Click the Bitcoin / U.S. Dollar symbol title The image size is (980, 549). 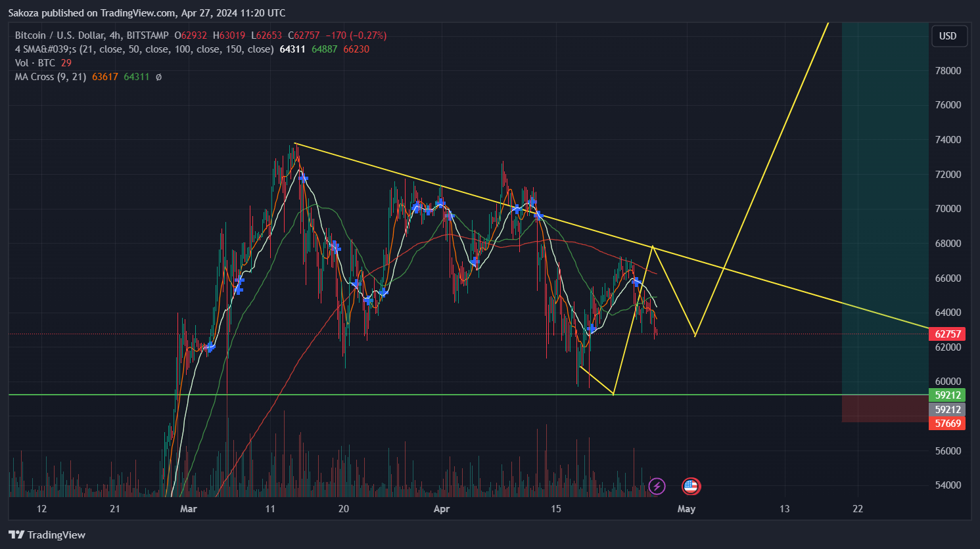click(91, 35)
